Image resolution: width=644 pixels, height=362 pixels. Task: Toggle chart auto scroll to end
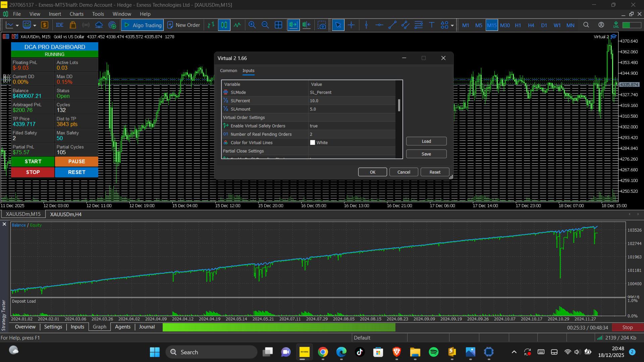(293, 25)
